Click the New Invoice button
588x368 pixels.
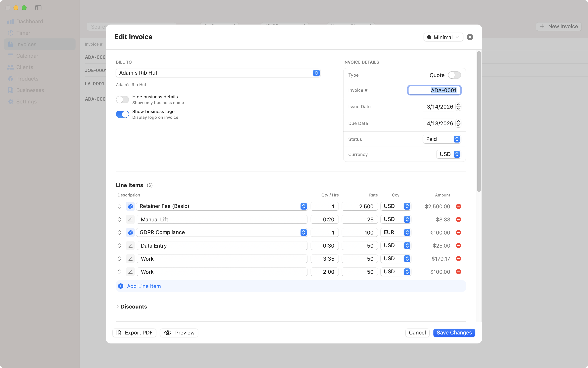pos(559,26)
